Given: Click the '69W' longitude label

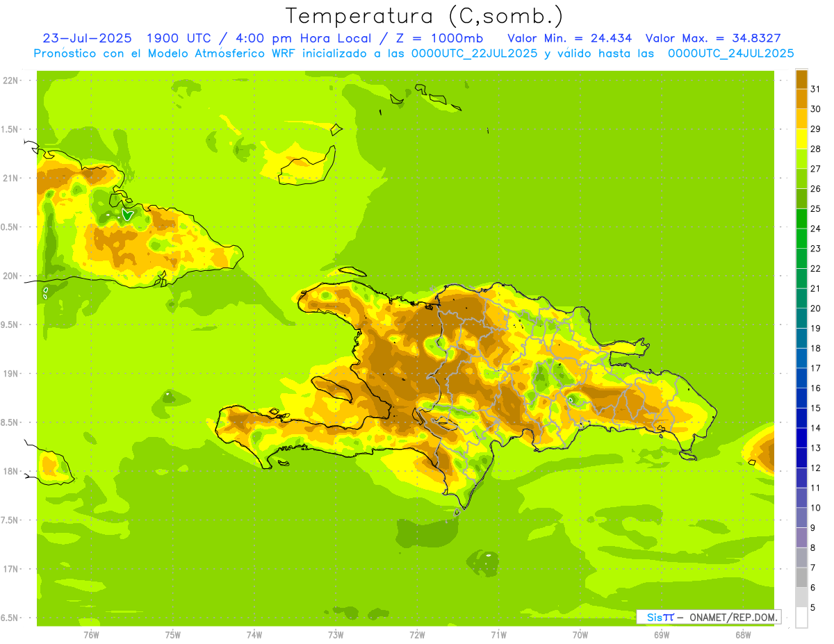Looking at the screenshot, I should click(x=662, y=635).
